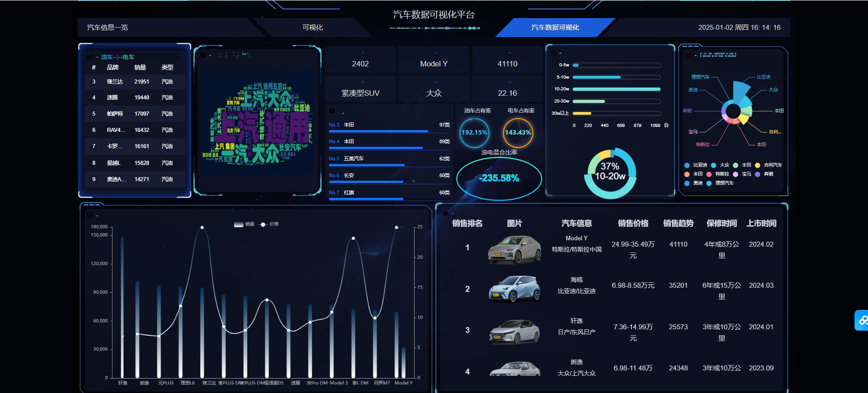Click the 上市时间 column header
Viewport: 868px width, 393px height.
(x=761, y=223)
